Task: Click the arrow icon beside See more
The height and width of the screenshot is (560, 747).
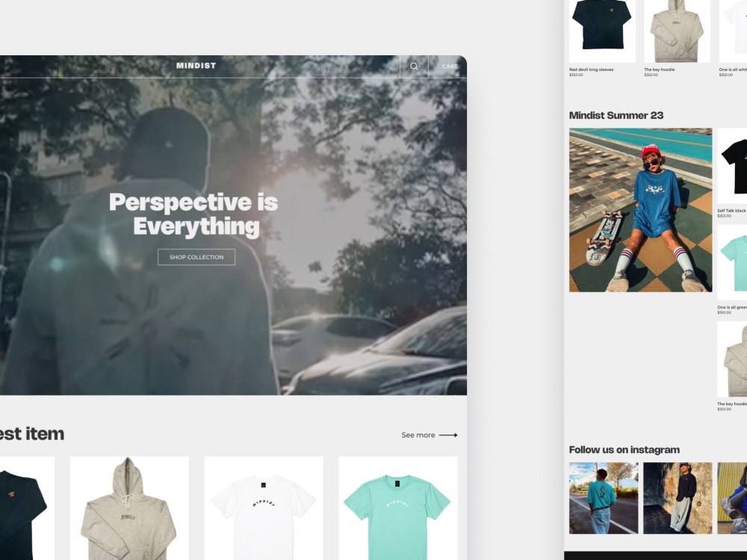Action: (448, 435)
